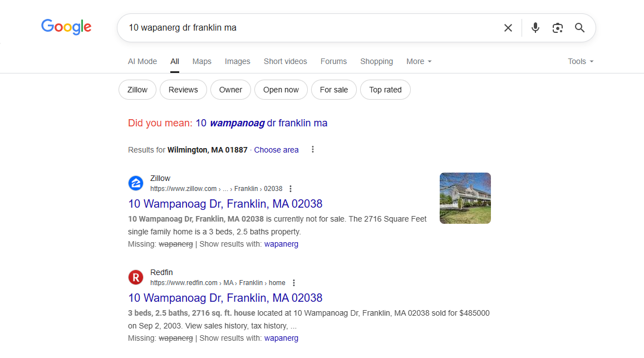Switch to the Images tab
644x358 pixels.
[x=237, y=61]
